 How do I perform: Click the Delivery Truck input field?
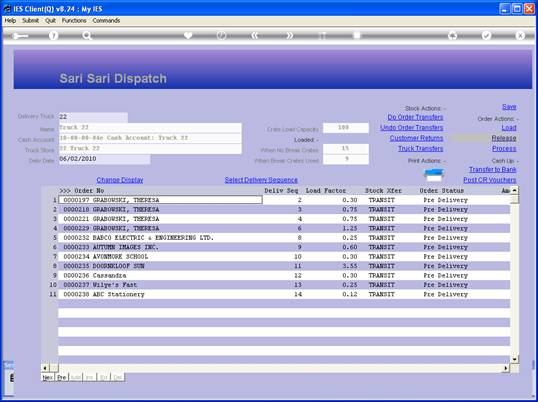point(93,117)
